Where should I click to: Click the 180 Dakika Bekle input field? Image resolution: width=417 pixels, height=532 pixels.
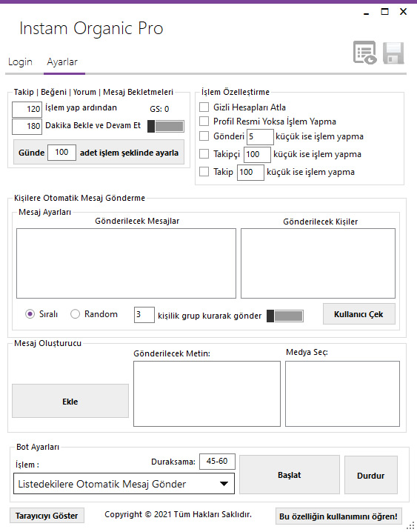coord(27,126)
